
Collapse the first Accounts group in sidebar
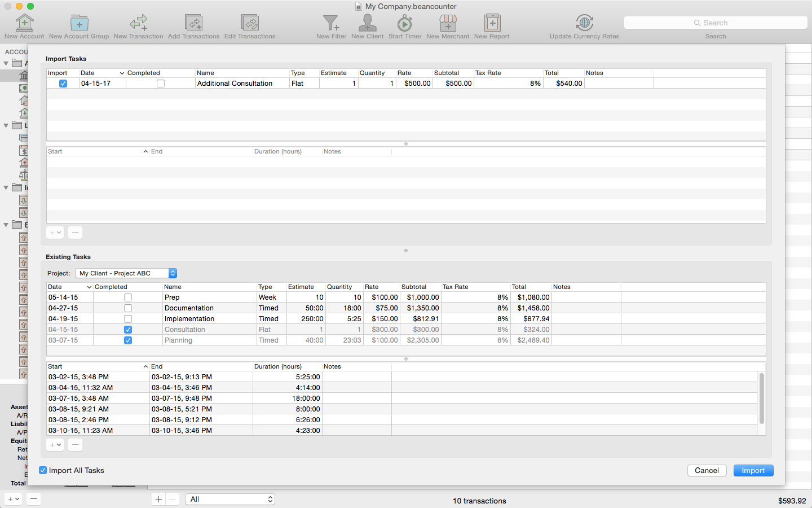tap(6, 63)
